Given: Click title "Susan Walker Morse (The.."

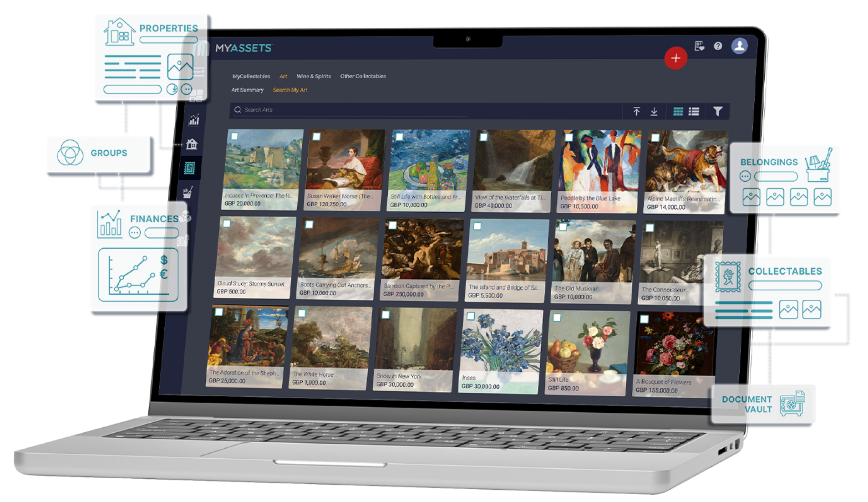Looking at the screenshot, I should [340, 196].
